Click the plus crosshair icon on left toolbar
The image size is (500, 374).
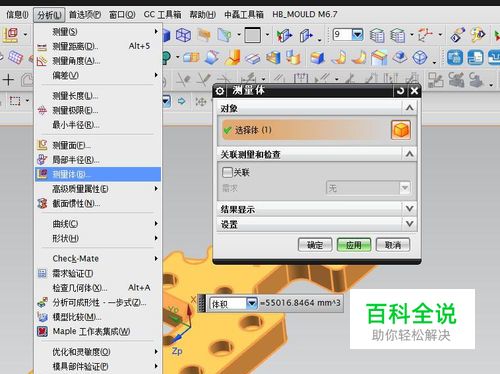(x=8, y=80)
